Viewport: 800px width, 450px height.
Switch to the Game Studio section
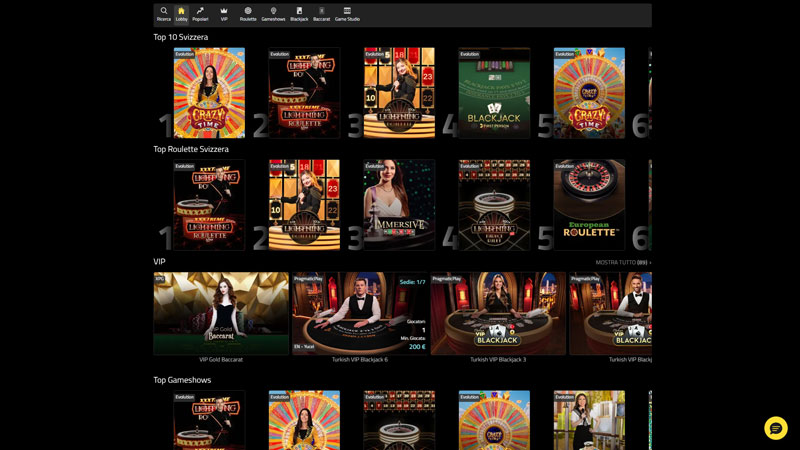click(347, 14)
